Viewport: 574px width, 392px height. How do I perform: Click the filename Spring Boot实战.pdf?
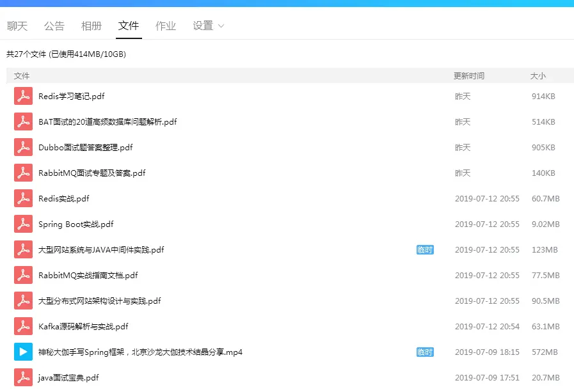pos(75,224)
